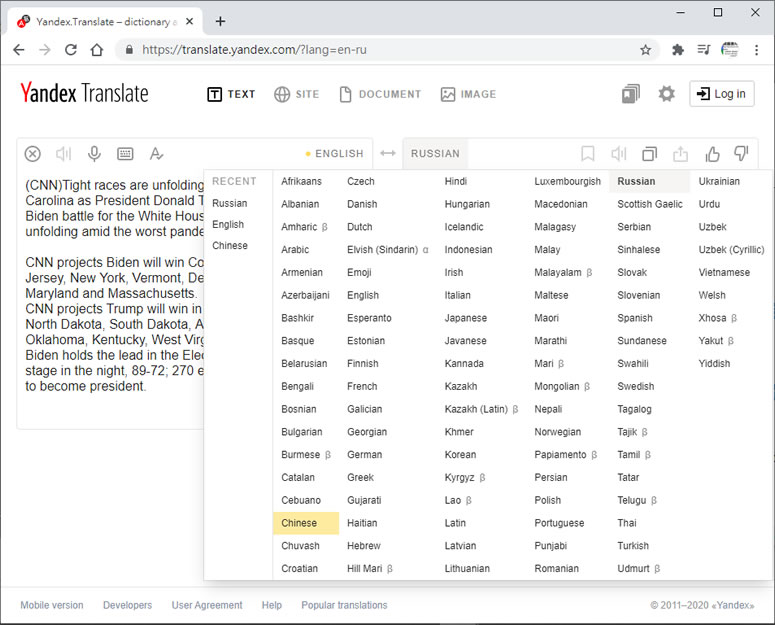Go to the browser home page
Screen dimensions: 775x625
coord(97,50)
